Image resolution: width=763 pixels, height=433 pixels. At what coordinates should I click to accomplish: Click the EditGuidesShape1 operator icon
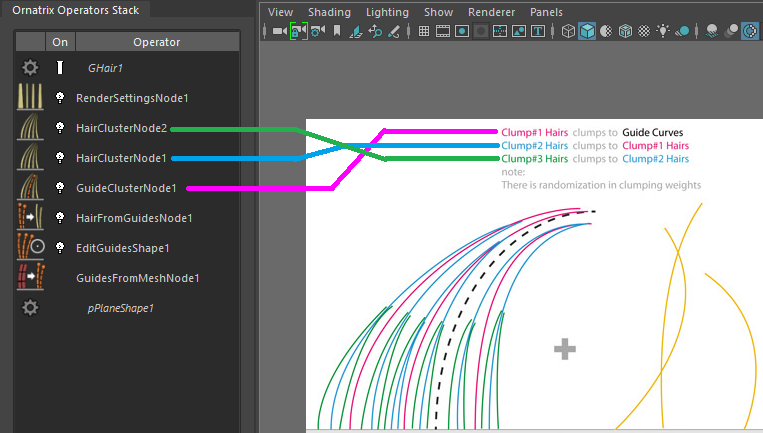[30, 248]
